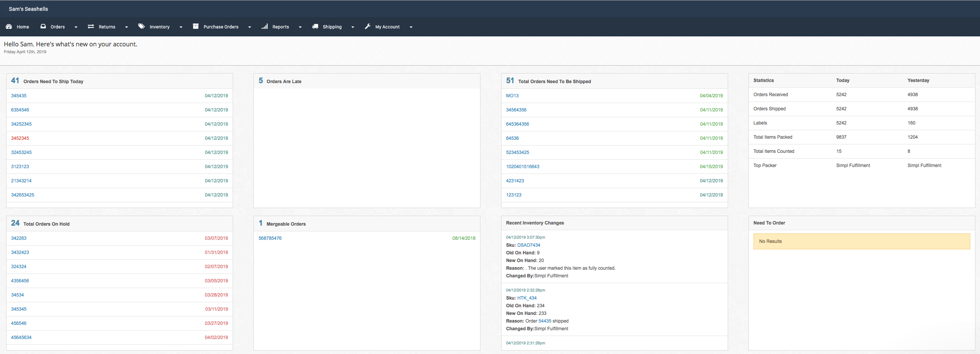Image resolution: width=980 pixels, height=354 pixels.
Task: Open order 345435 in ship today list
Action: coord(19,96)
